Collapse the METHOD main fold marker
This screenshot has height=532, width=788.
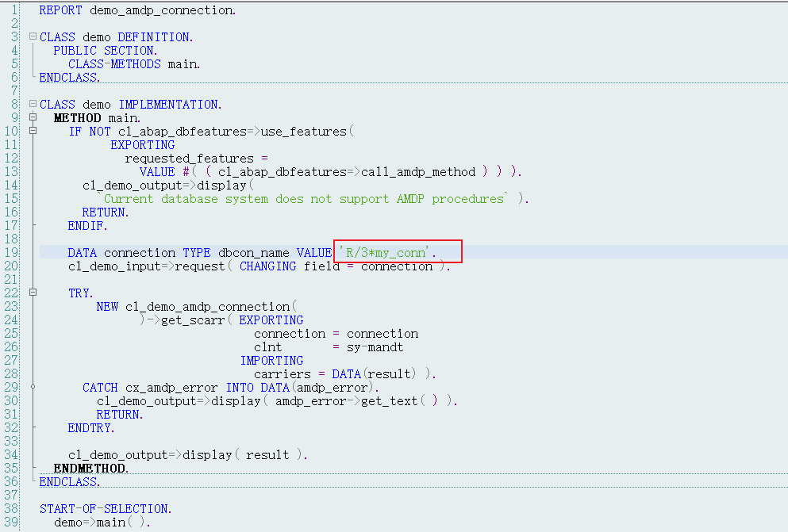(33, 117)
